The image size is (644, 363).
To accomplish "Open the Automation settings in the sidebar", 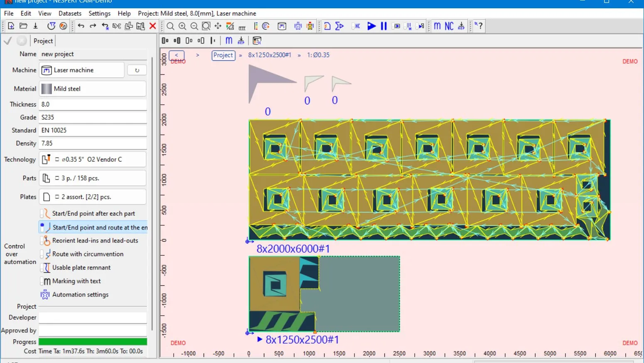I will point(80,294).
